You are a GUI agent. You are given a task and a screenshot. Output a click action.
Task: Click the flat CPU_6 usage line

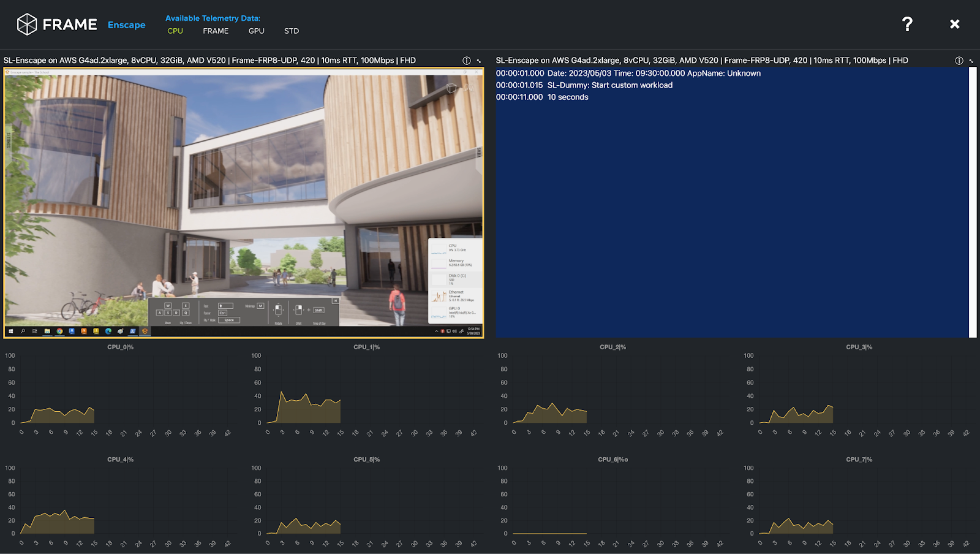pos(549,533)
